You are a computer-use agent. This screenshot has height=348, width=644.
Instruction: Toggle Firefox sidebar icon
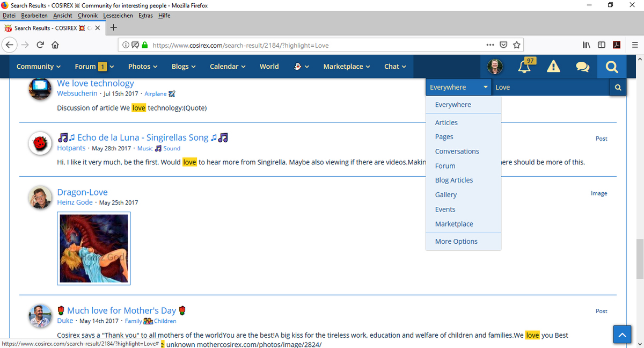[x=602, y=45]
